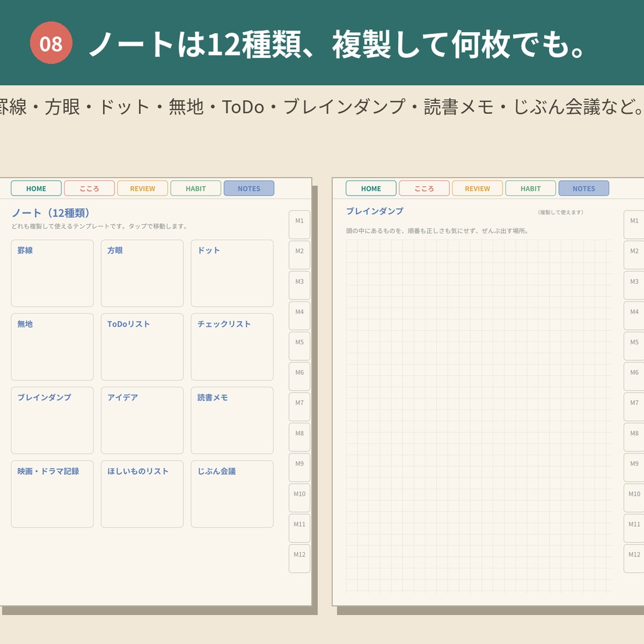The height and width of the screenshot is (644, 644).
Task: Open REVIEW tab on the right page
Action: pos(477,189)
